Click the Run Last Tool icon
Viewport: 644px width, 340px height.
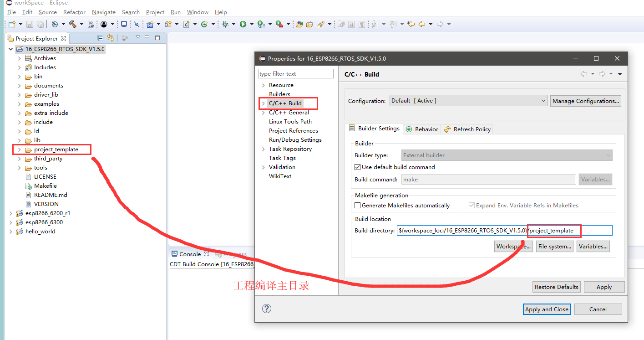(279, 24)
